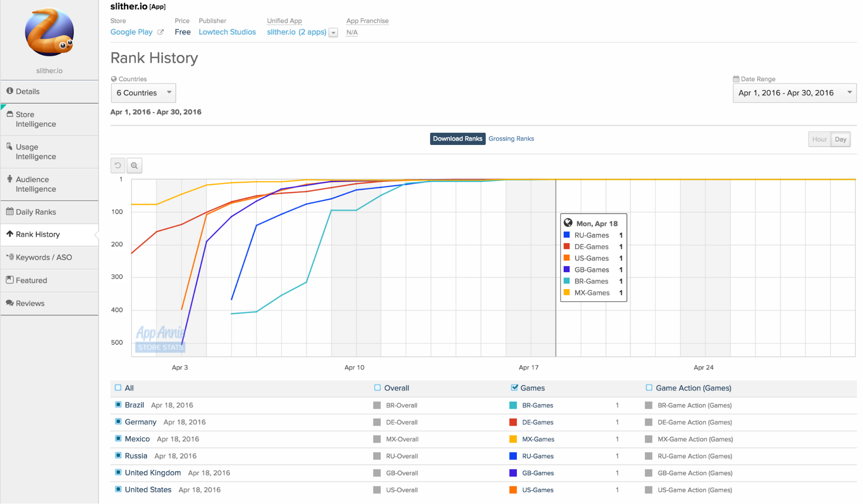This screenshot has height=504, width=863.
Task: Click the slither.io app icon
Action: (49, 32)
